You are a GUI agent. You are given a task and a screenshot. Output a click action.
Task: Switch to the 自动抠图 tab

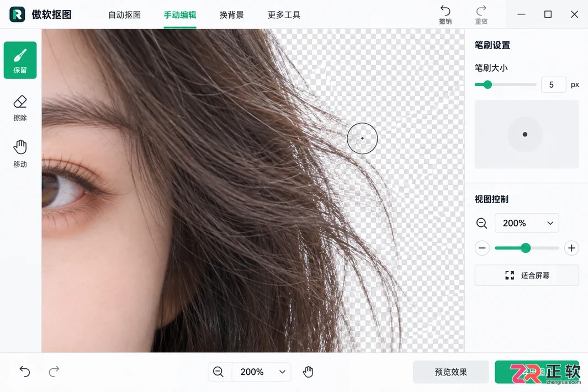pos(124,15)
